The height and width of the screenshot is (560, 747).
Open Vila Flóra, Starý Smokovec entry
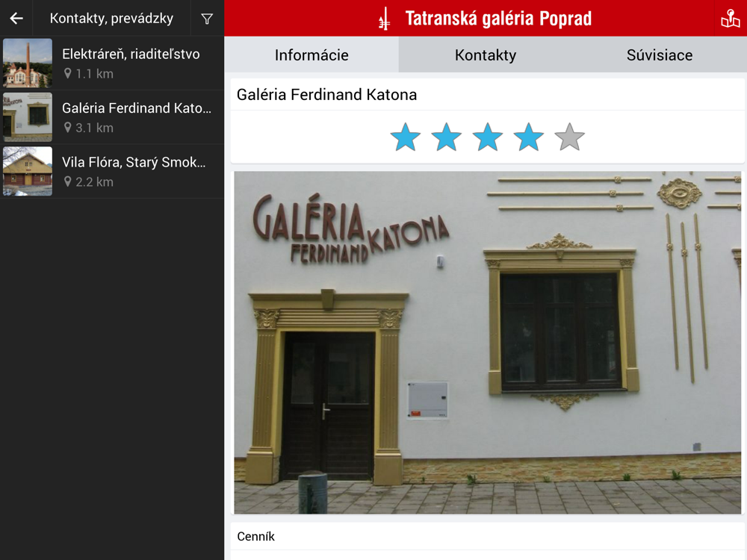click(x=112, y=172)
